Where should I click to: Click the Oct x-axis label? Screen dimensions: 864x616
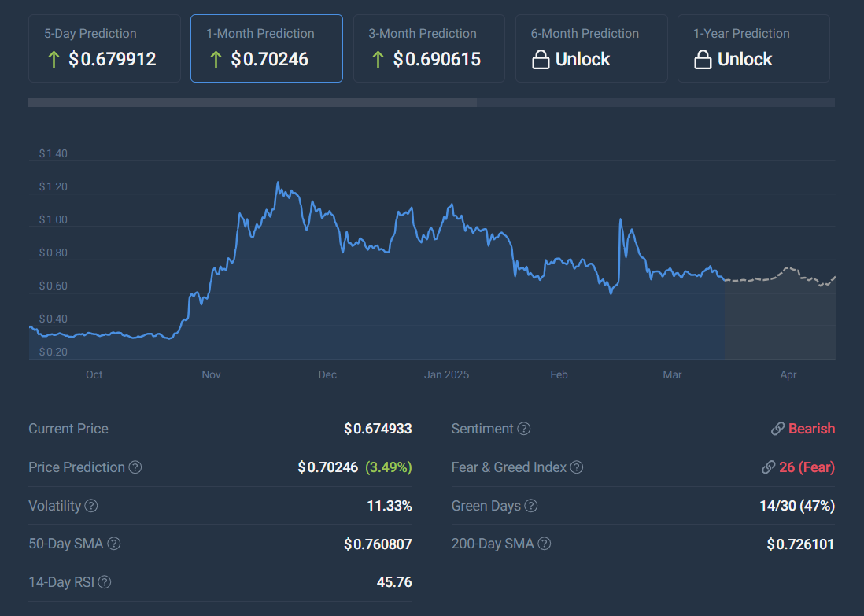pyautogui.click(x=94, y=374)
